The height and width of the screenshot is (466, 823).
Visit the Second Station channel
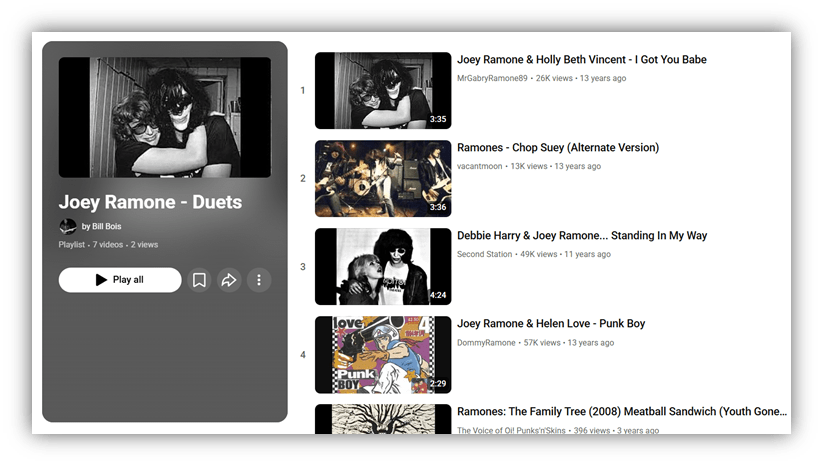485,254
